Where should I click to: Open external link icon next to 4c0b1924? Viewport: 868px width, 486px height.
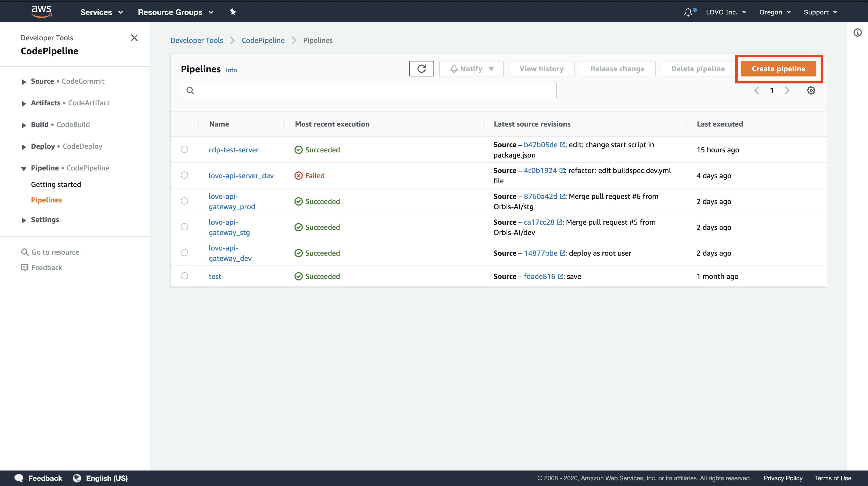coord(562,170)
